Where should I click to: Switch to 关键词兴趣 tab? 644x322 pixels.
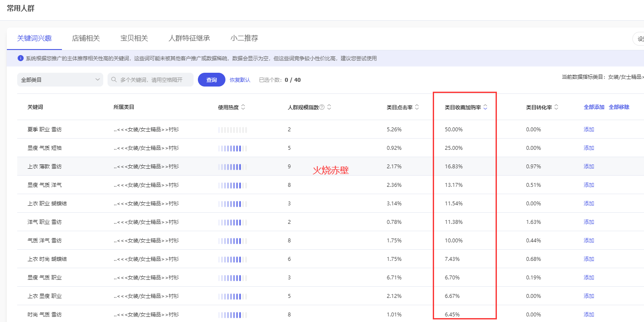point(34,38)
